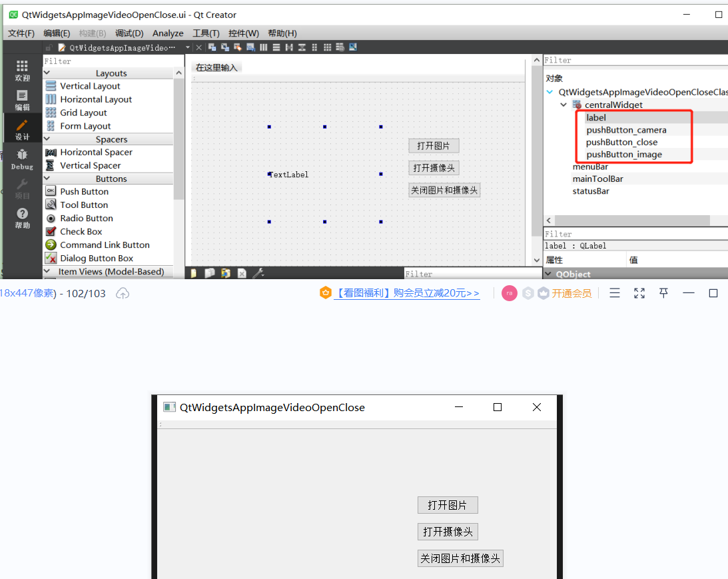Open 控件(W) menu
The width and height of the screenshot is (728, 579).
coord(243,33)
